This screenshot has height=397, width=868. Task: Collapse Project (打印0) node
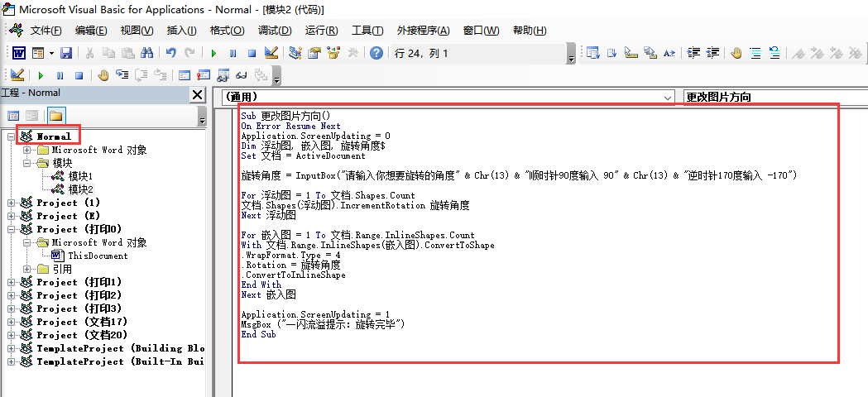11,229
